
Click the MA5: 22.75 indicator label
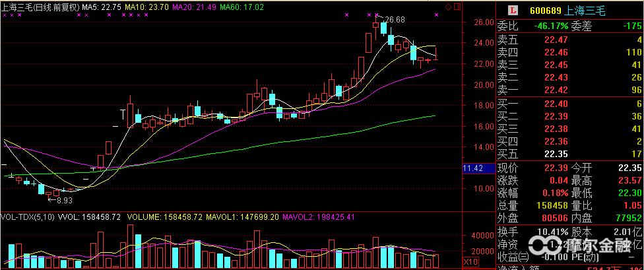102,7
